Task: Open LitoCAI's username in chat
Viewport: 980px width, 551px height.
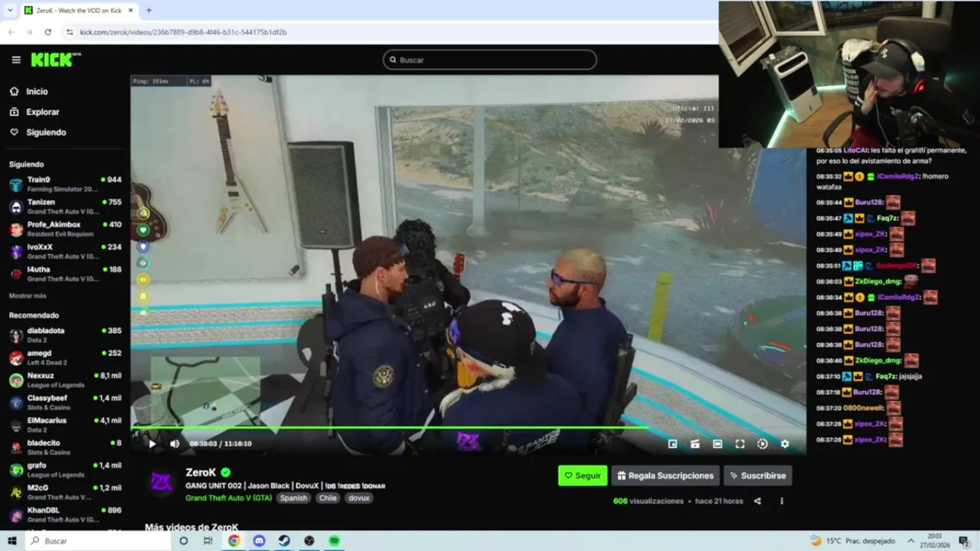Action: pyautogui.click(x=855, y=151)
